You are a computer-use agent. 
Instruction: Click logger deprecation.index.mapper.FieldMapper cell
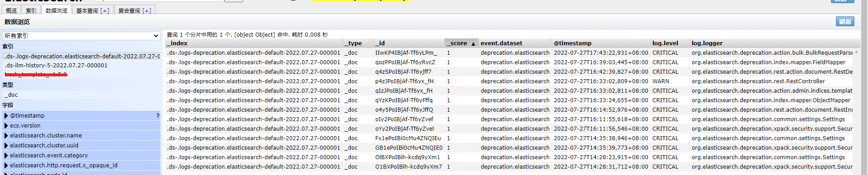click(x=768, y=62)
